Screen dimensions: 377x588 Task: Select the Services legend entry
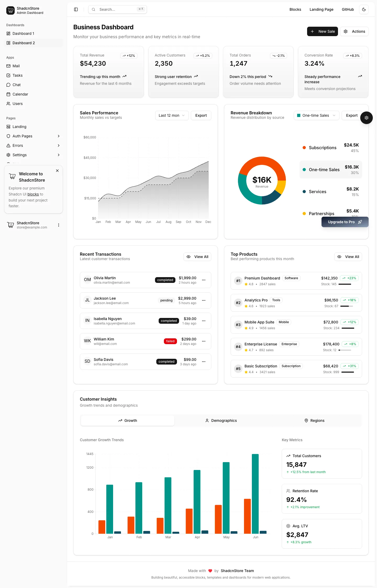[331, 192]
